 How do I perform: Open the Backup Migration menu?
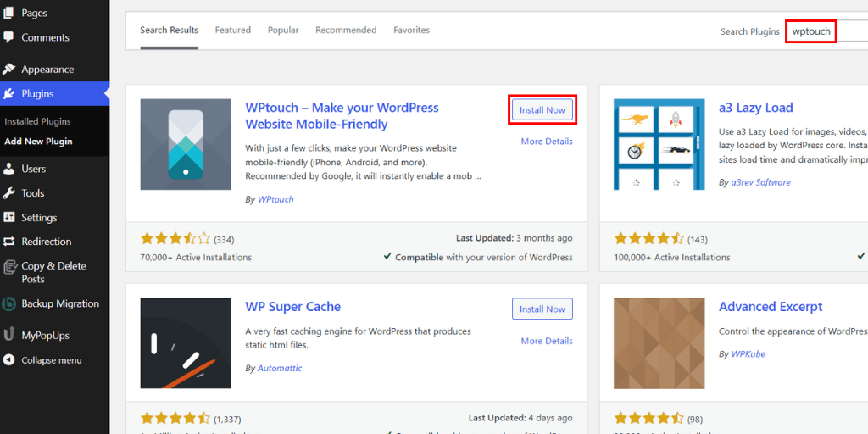point(60,303)
